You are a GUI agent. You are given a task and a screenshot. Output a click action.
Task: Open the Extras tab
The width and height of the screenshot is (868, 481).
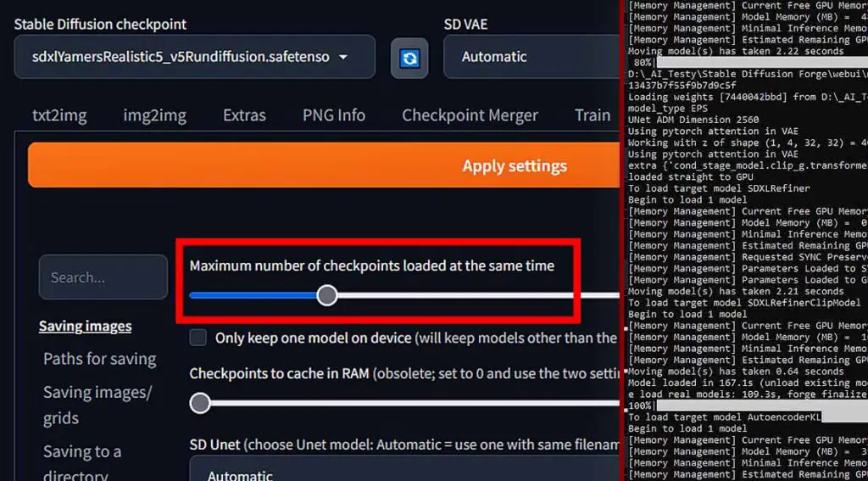point(244,115)
